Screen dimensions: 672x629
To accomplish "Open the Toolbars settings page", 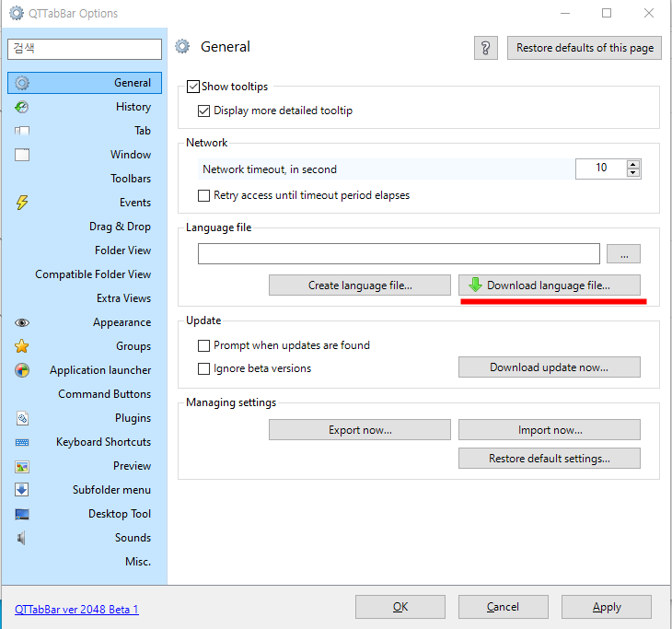I will pyautogui.click(x=85, y=179).
